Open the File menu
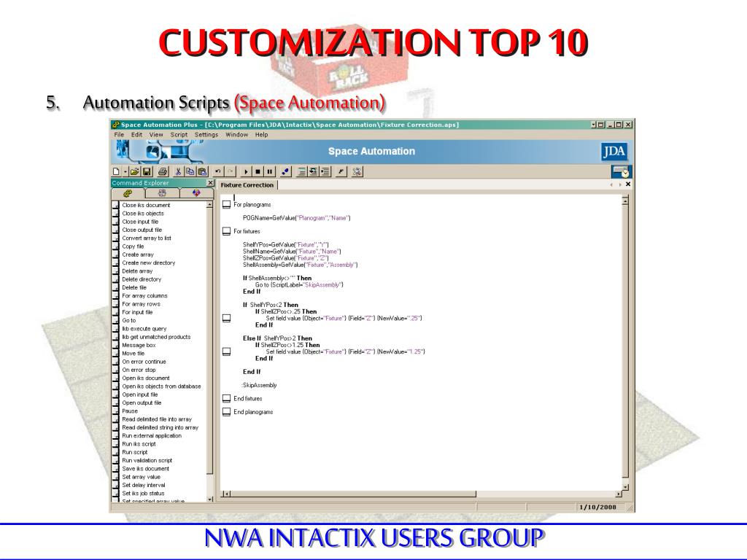747x560 pixels. click(119, 135)
